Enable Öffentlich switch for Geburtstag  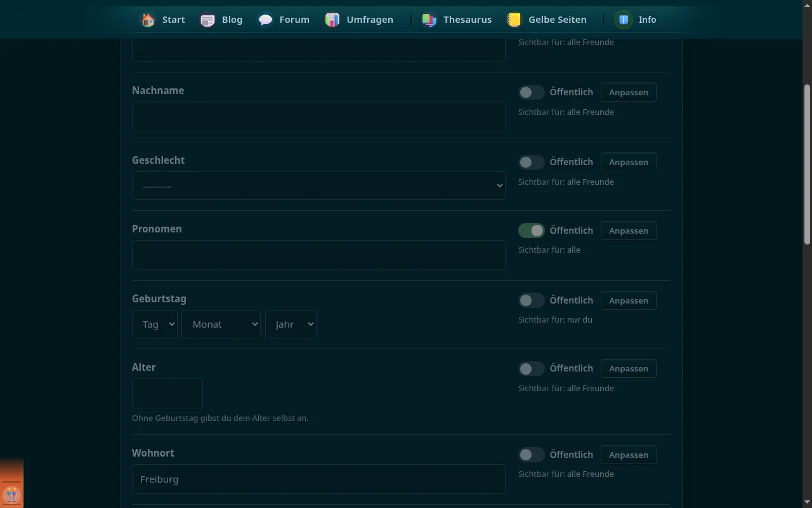coord(531,300)
